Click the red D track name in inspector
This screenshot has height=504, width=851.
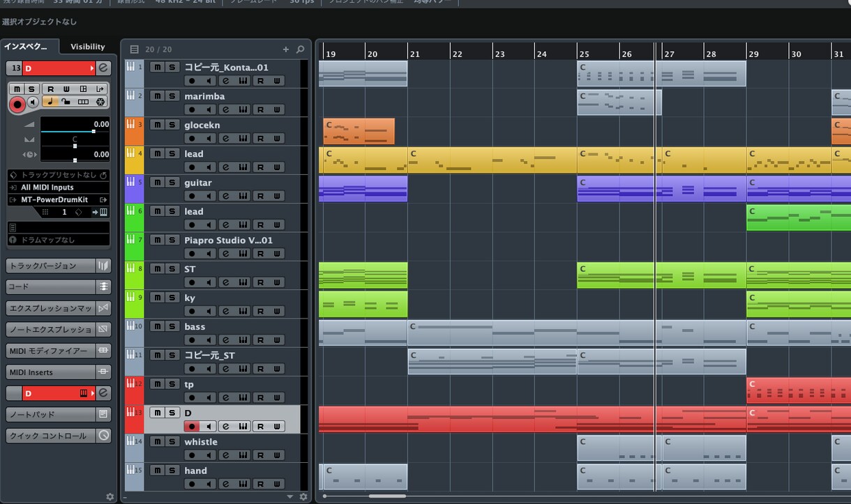(x=59, y=68)
